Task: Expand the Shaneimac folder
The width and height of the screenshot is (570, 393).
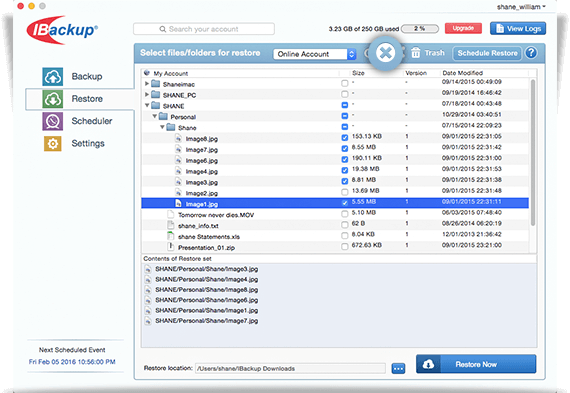Action: click(x=146, y=84)
